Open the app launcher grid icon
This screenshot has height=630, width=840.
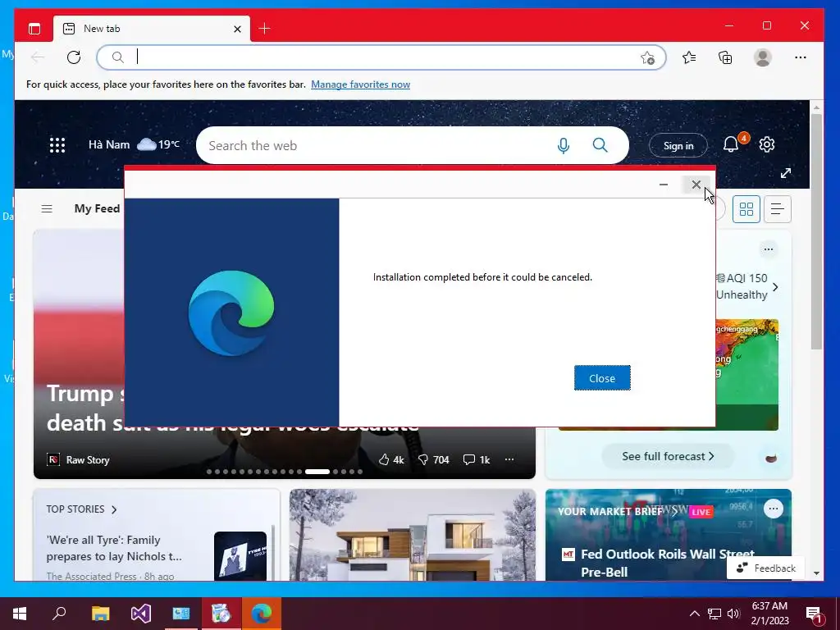point(57,145)
